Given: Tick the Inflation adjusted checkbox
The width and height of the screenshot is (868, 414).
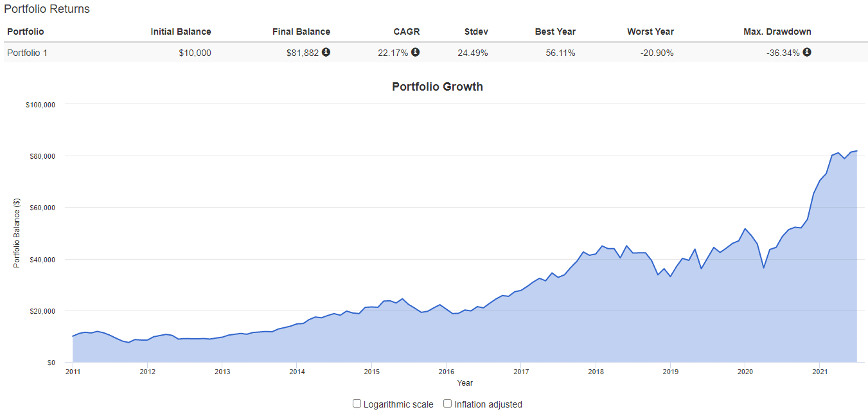Looking at the screenshot, I should 448,404.
